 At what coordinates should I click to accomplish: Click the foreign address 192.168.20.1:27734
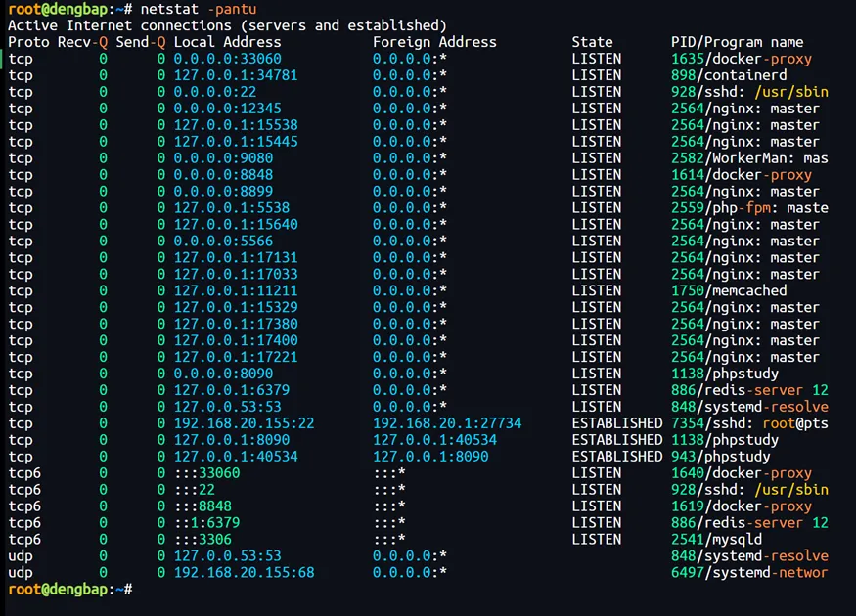pyautogui.click(x=447, y=423)
